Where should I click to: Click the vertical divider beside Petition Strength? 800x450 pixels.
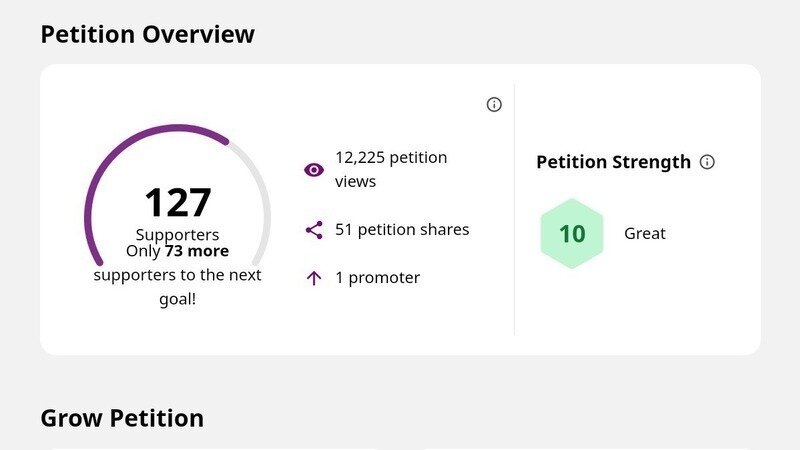(514, 210)
